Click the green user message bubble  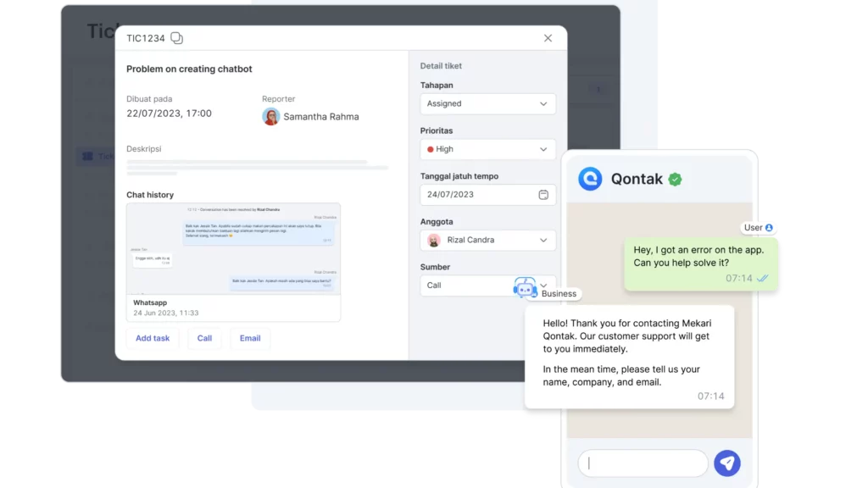tap(701, 264)
